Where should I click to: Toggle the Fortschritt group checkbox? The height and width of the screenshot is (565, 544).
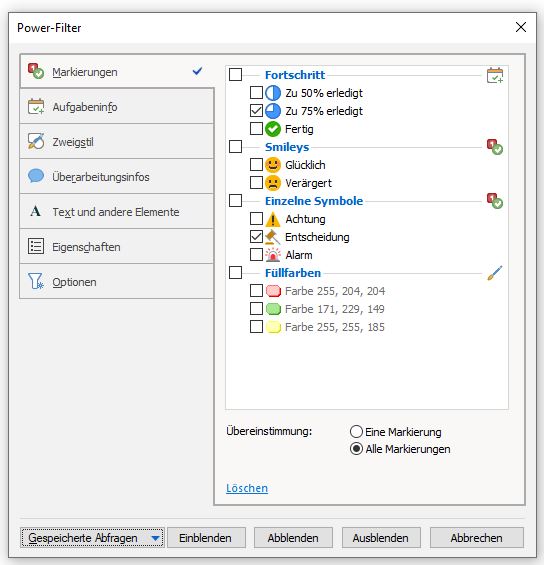pos(235,75)
